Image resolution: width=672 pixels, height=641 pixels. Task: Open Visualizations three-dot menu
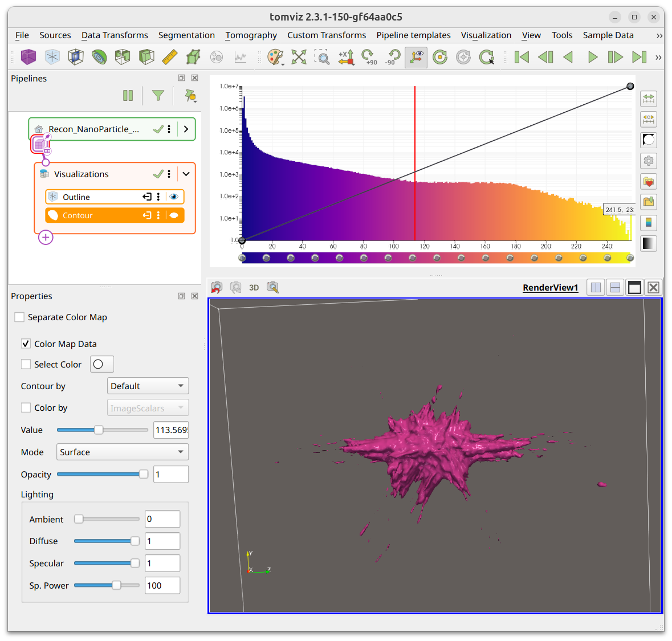(169, 174)
